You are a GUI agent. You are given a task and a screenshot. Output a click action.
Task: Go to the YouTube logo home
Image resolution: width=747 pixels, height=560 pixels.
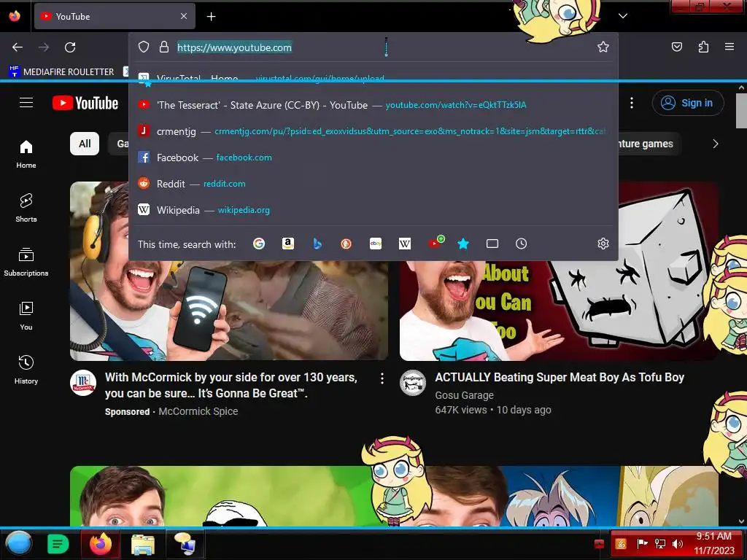point(85,103)
